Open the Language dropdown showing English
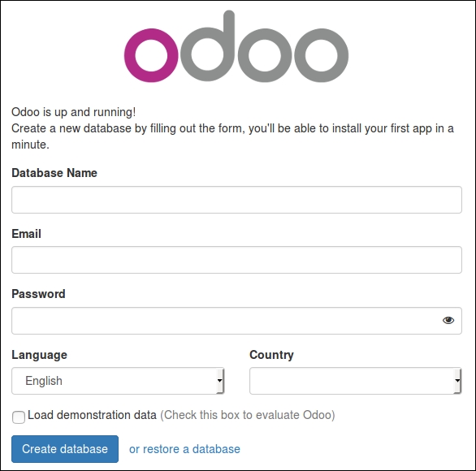This screenshot has height=471, width=476. point(118,381)
